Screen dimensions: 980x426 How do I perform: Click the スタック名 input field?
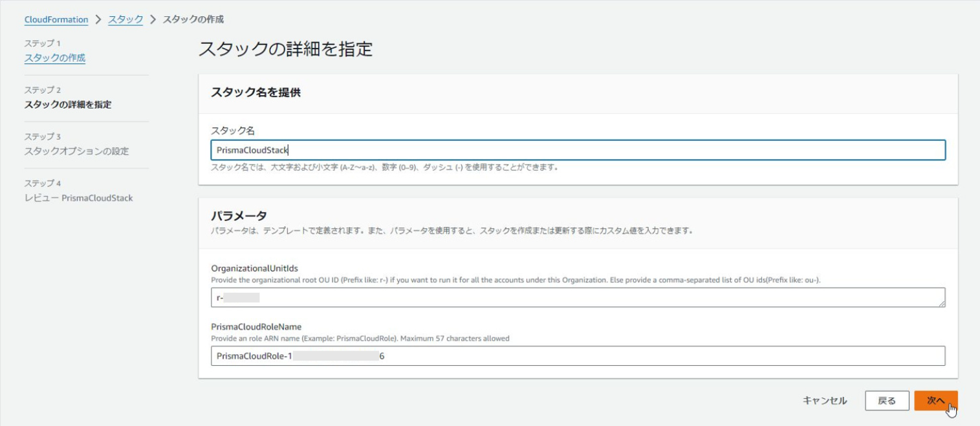(x=578, y=150)
